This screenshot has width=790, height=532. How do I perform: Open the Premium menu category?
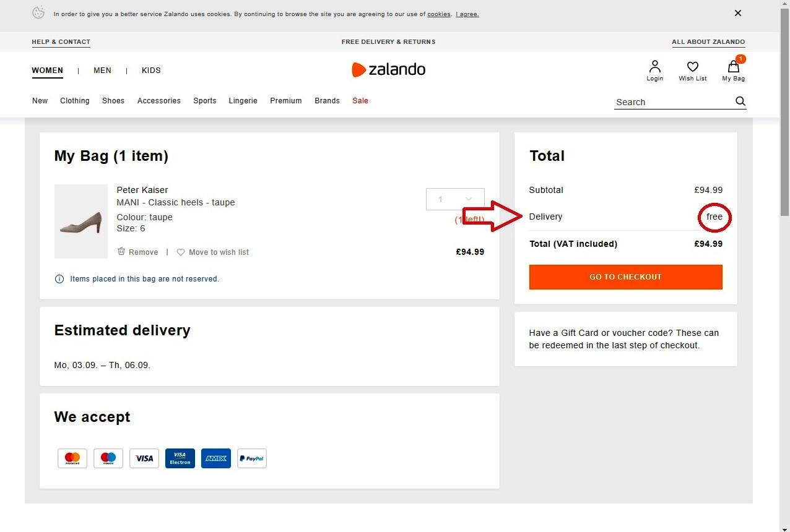tap(286, 101)
